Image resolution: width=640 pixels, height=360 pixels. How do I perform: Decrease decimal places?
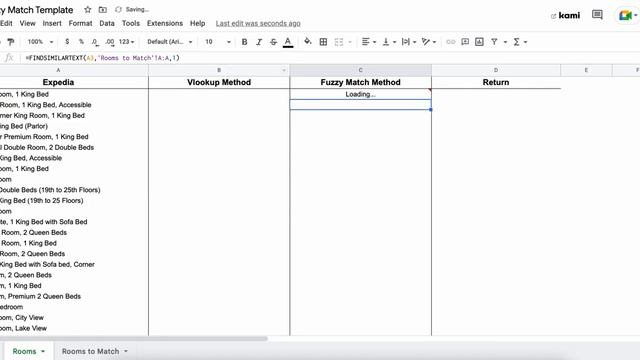pos(95,42)
